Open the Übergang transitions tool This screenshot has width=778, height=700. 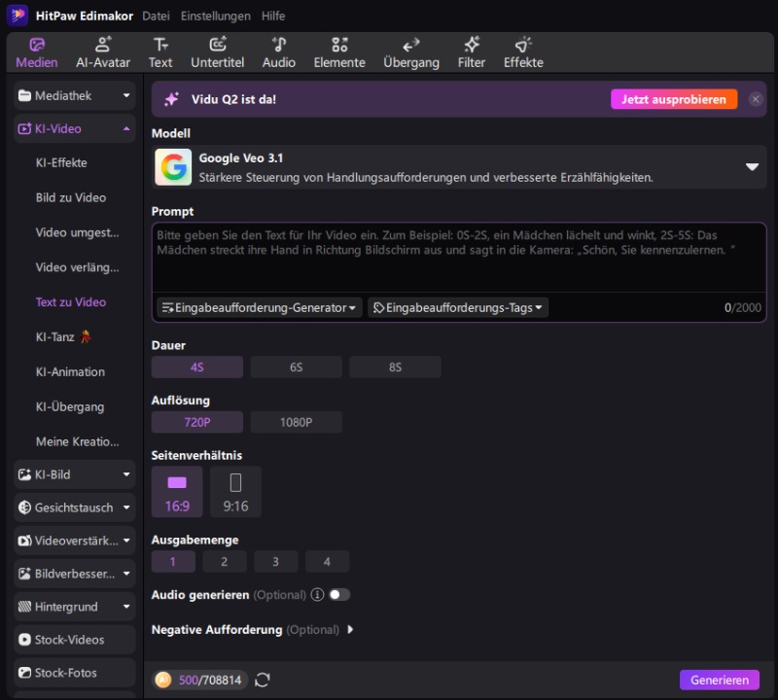coord(410,52)
